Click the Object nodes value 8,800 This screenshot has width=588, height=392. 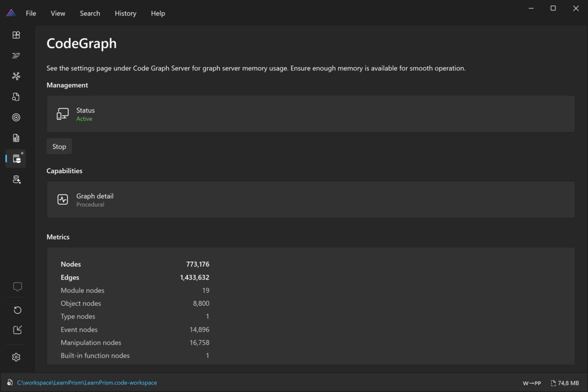201,303
